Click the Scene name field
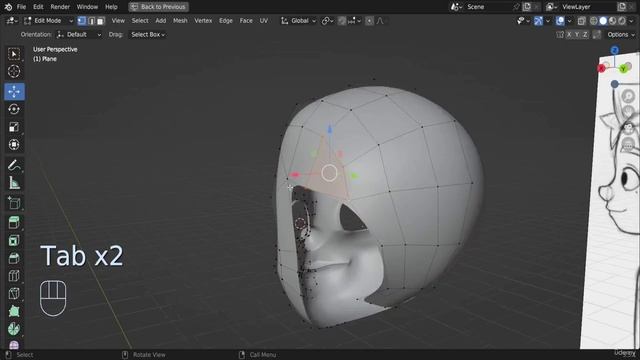 point(489,7)
